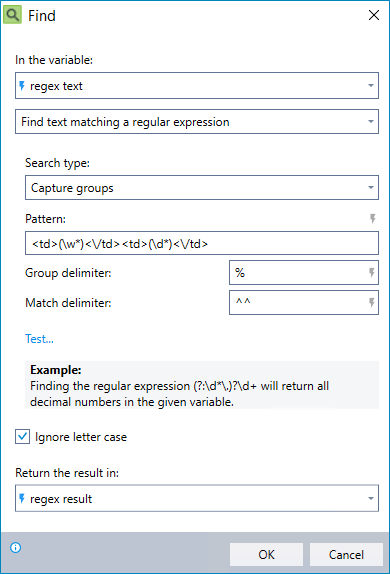Click the Test... link
The image size is (390, 574).
(x=39, y=339)
